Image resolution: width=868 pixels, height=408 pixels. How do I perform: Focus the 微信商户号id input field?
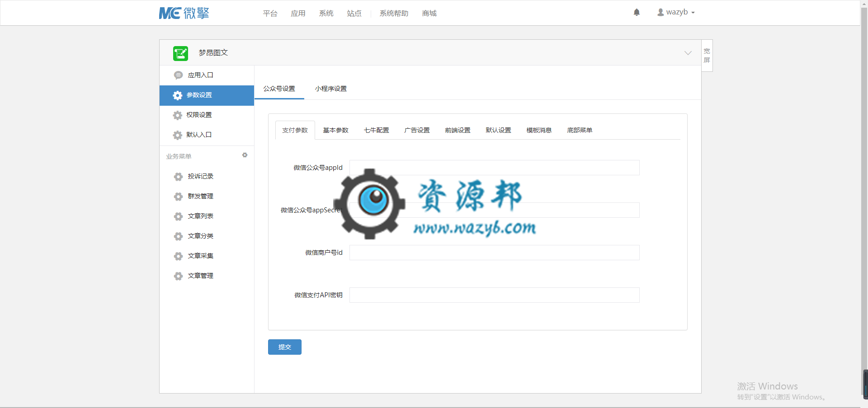495,253
